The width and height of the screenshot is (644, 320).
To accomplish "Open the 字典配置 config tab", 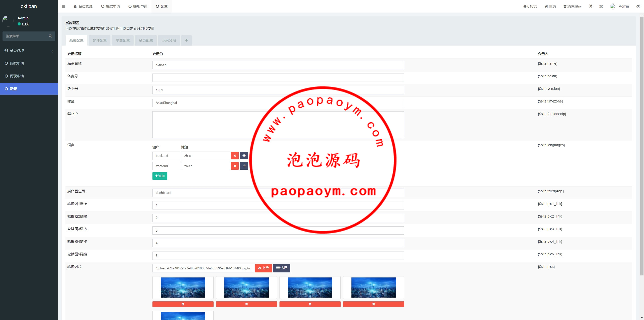I will 123,40.
